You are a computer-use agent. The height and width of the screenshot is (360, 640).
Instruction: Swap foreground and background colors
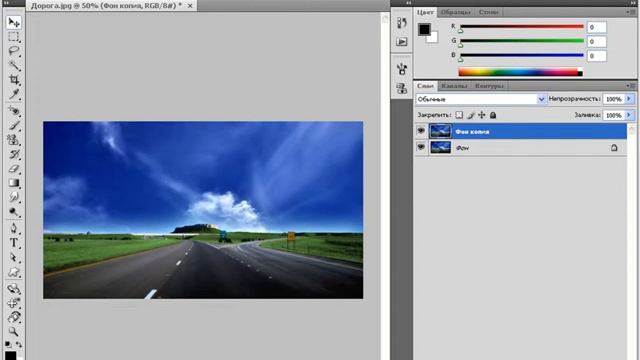click(19, 345)
